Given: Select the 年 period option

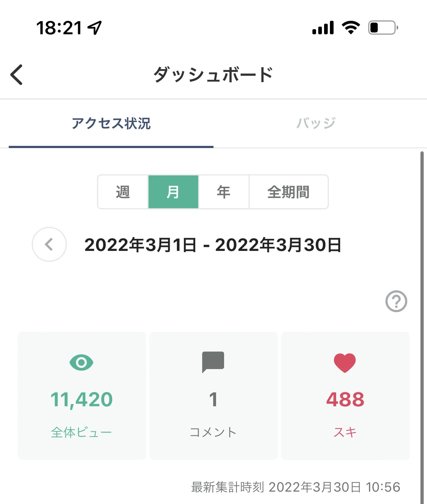Looking at the screenshot, I should (x=224, y=192).
